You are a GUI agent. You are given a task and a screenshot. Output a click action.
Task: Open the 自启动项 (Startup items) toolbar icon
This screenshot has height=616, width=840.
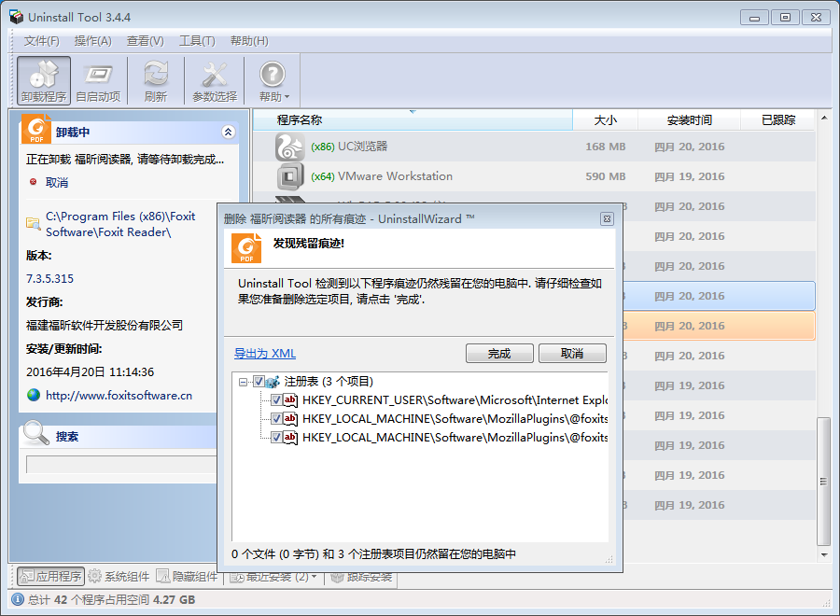pyautogui.click(x=98, y=80)
